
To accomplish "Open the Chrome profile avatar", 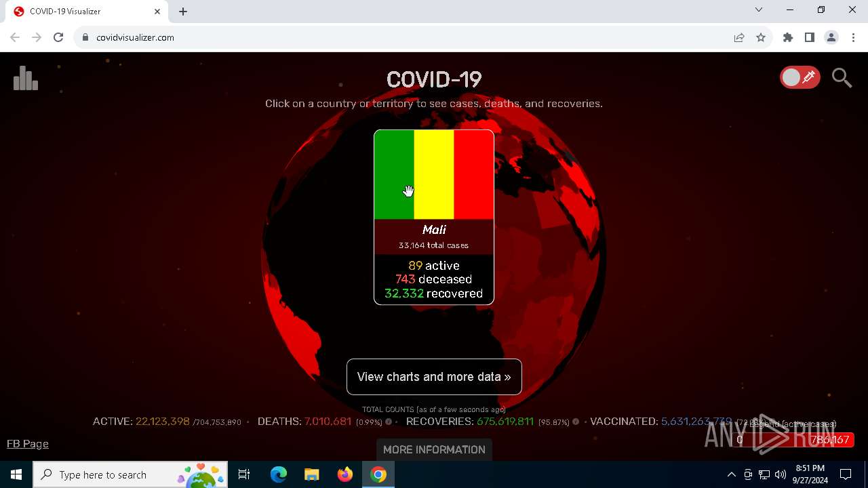I will pyautogui.click(x=831, y=37).
